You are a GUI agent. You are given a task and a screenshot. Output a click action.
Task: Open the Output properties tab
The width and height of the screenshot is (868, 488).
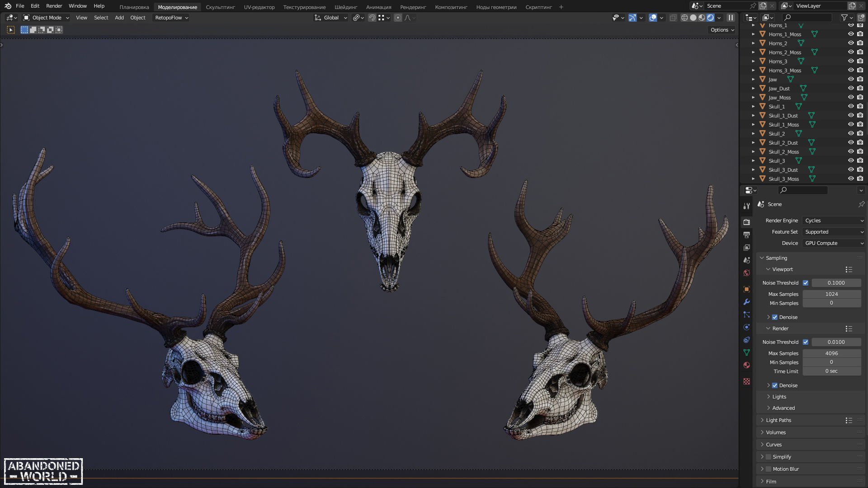746,235
